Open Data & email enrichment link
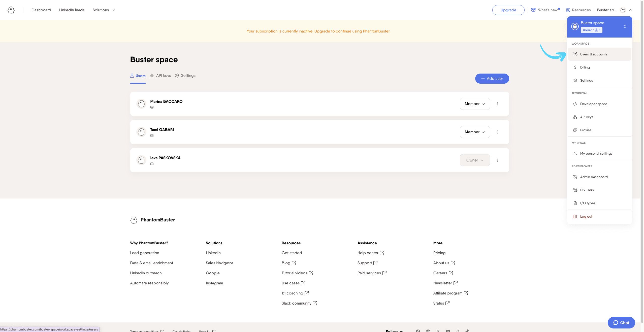644x332 pixels. (151, 263)
